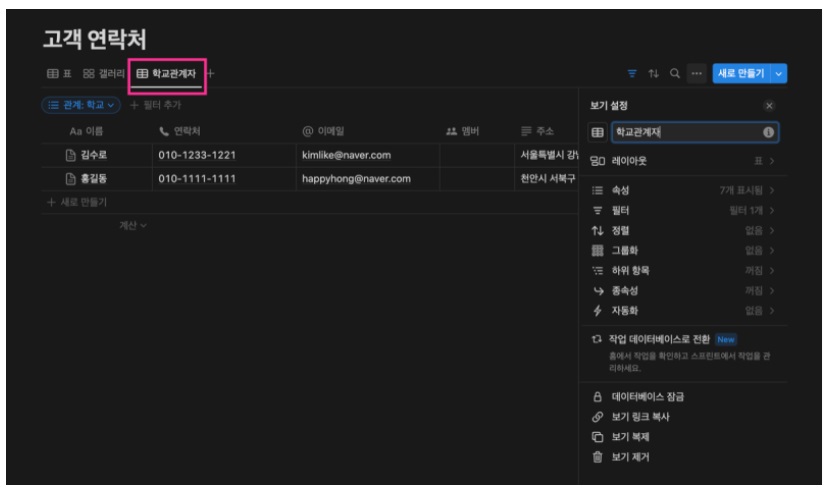
Task: Add a row via 새로 만들기 below table
Action: click(77, 202)
